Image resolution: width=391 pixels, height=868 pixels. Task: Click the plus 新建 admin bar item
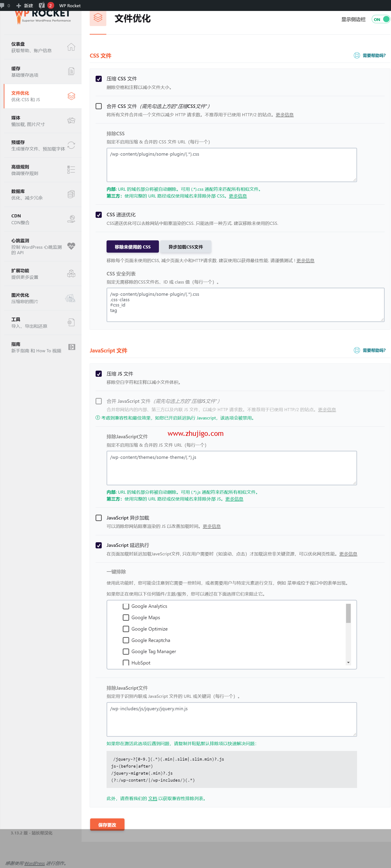coord(24,5)
